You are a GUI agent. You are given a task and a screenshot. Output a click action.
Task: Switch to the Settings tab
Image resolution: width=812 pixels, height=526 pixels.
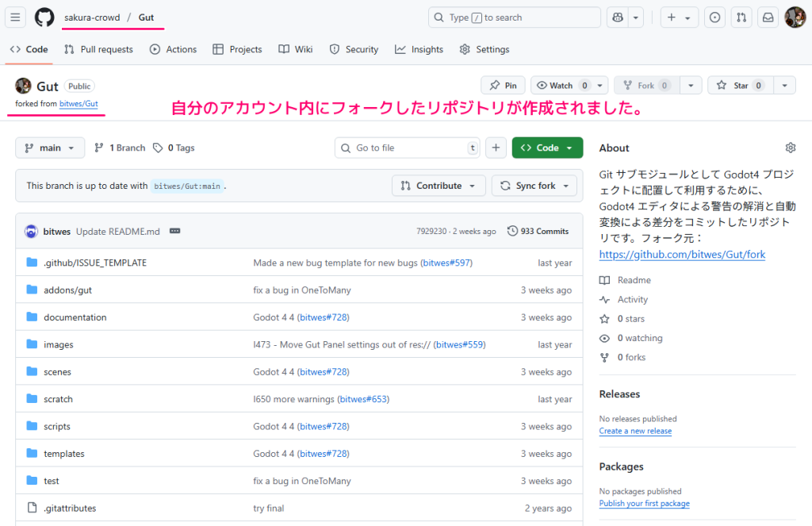[485, 49]
